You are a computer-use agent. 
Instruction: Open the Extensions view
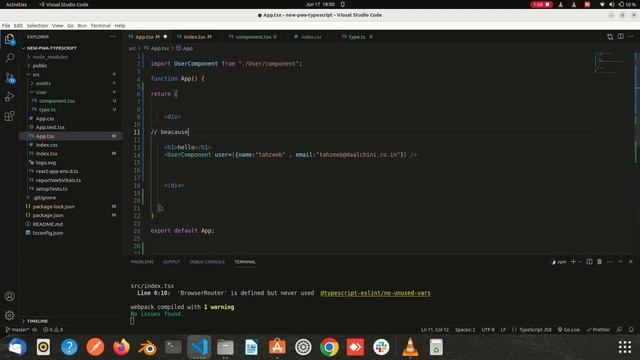click(10, 116)
